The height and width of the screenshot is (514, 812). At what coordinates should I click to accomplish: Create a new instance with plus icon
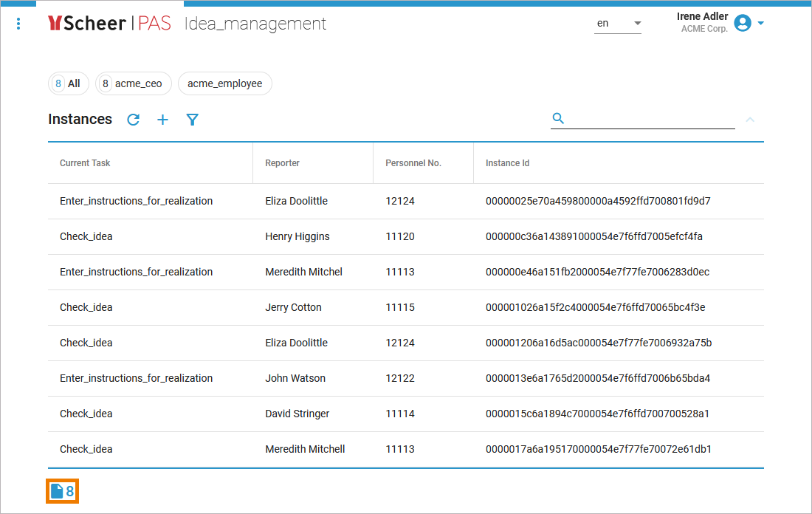(x=163, y=120)
